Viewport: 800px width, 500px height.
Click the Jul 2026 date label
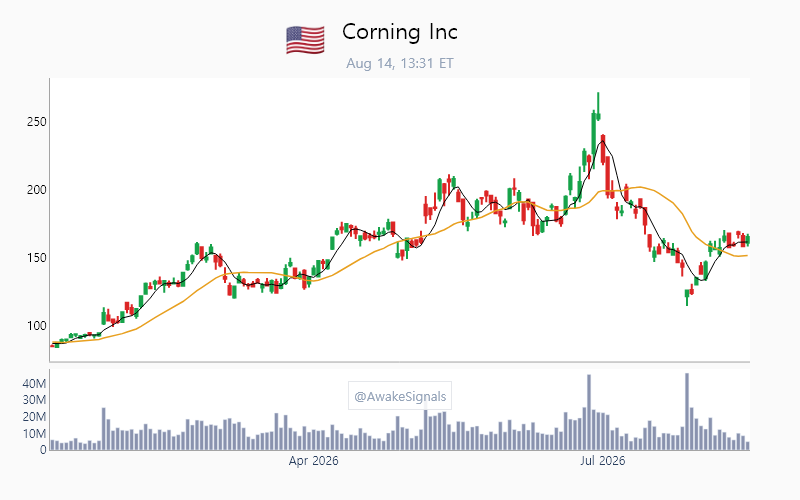603,461
